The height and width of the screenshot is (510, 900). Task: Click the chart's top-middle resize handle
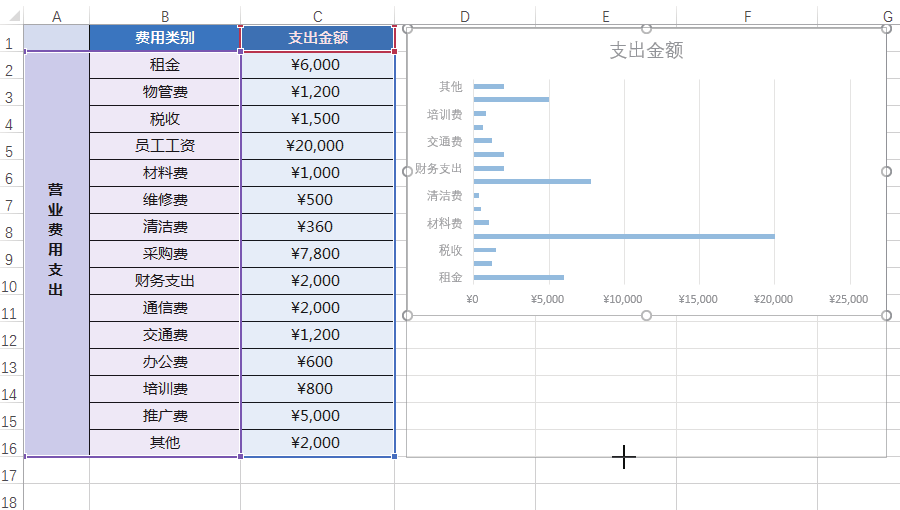tap(646, 29)
